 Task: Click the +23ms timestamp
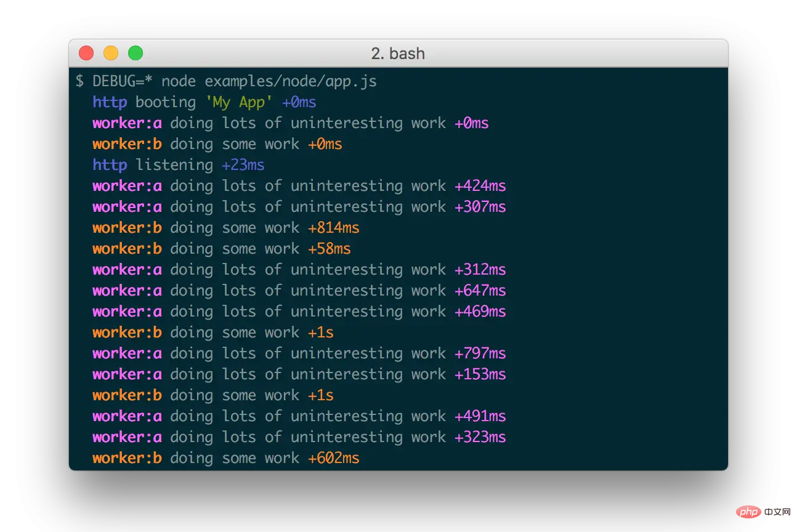pyautogui.click(x=243, y=165)
